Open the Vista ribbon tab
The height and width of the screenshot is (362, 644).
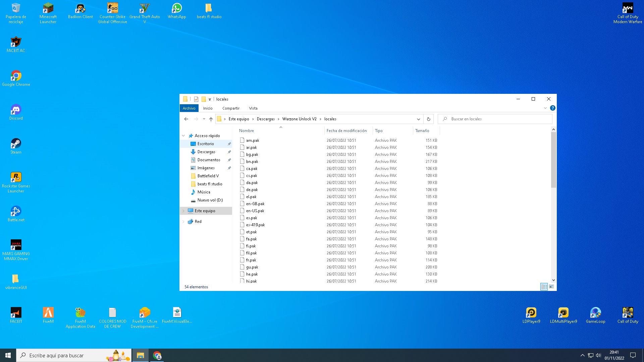(253, 108)
